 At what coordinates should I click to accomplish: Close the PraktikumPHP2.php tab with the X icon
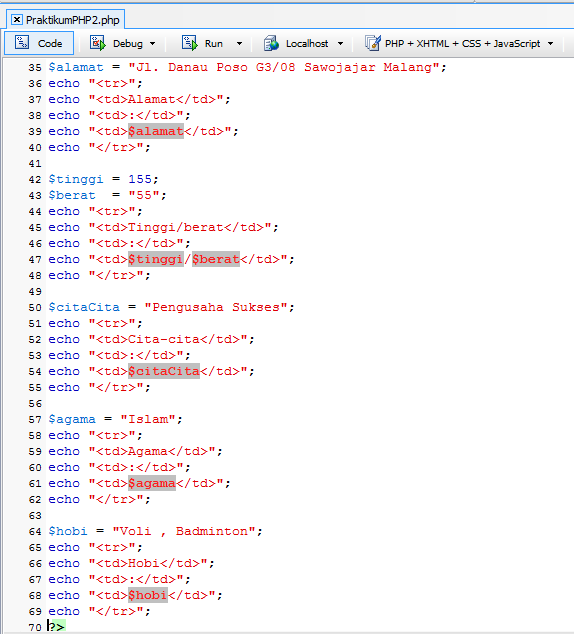pos(17,19)
